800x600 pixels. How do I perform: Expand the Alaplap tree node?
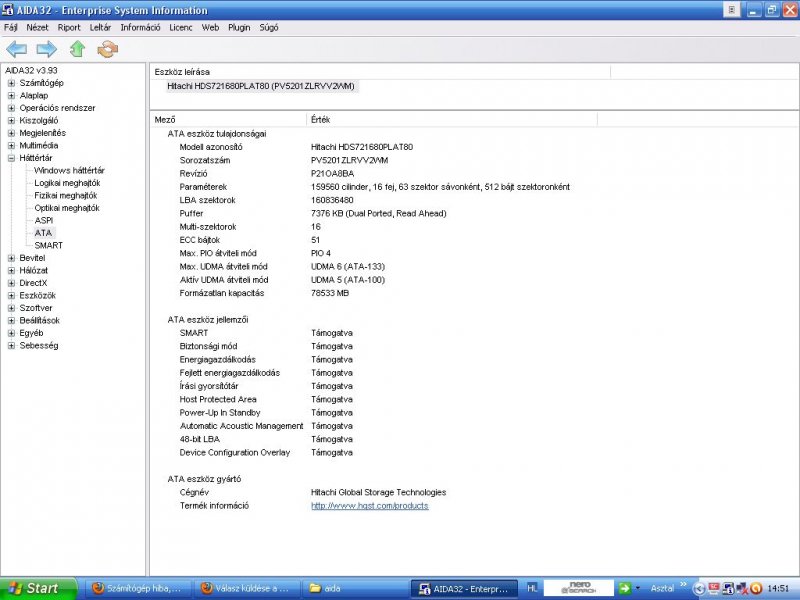11,95
